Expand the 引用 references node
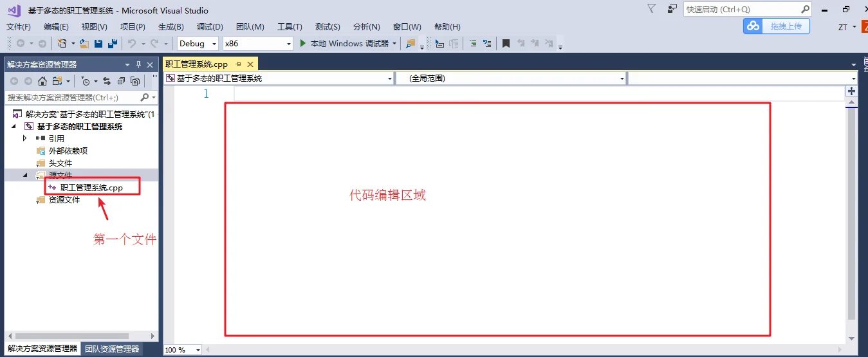 25,138
